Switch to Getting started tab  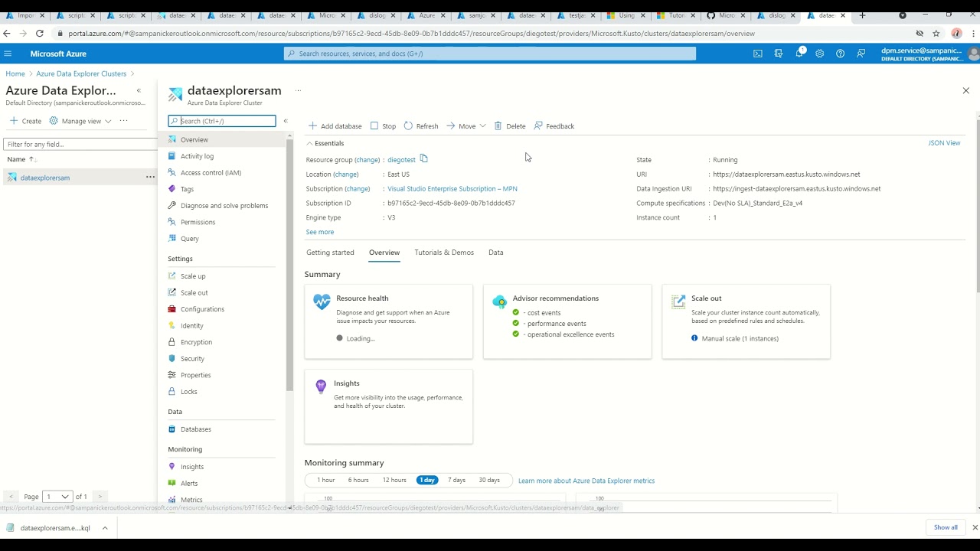(x=330, y=253)
